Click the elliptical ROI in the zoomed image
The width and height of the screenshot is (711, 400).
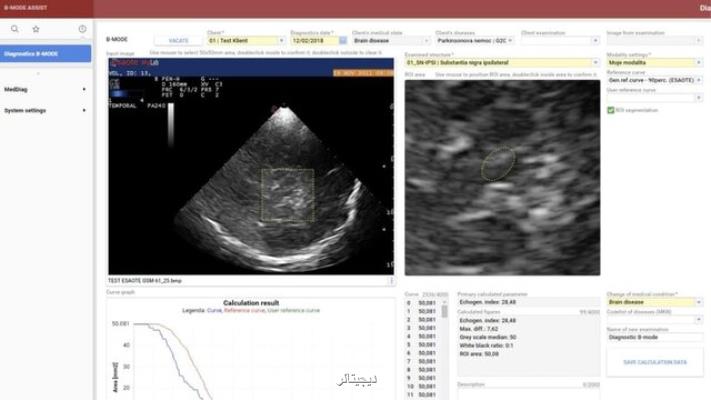coord(498,164)
